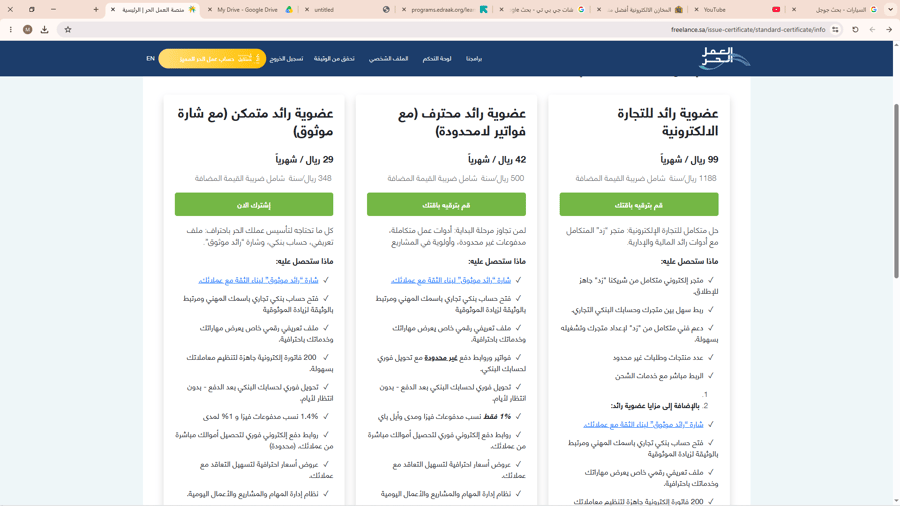Image resolution: width=900 pixels, height=506 pixels.
Task: Click heading عضوية رائد متمكن
Action: [255, 122]
